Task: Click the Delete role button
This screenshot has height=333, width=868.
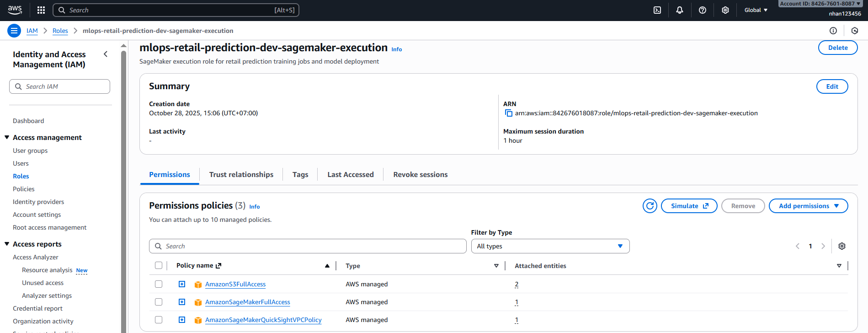Action: (x=837, y=48)
